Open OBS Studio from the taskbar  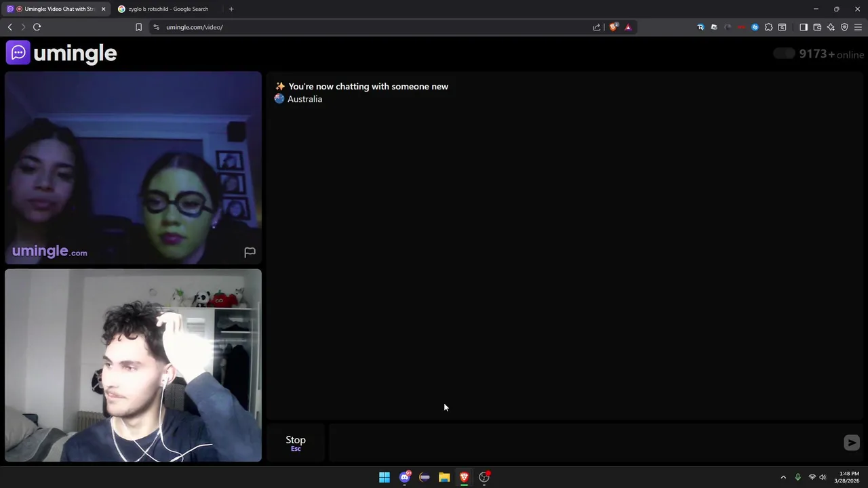(484, 477)
